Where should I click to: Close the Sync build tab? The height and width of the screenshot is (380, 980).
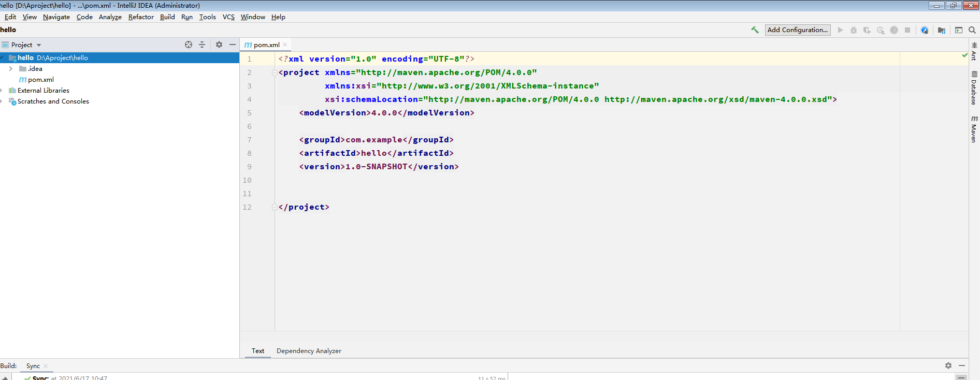point(46,366)
